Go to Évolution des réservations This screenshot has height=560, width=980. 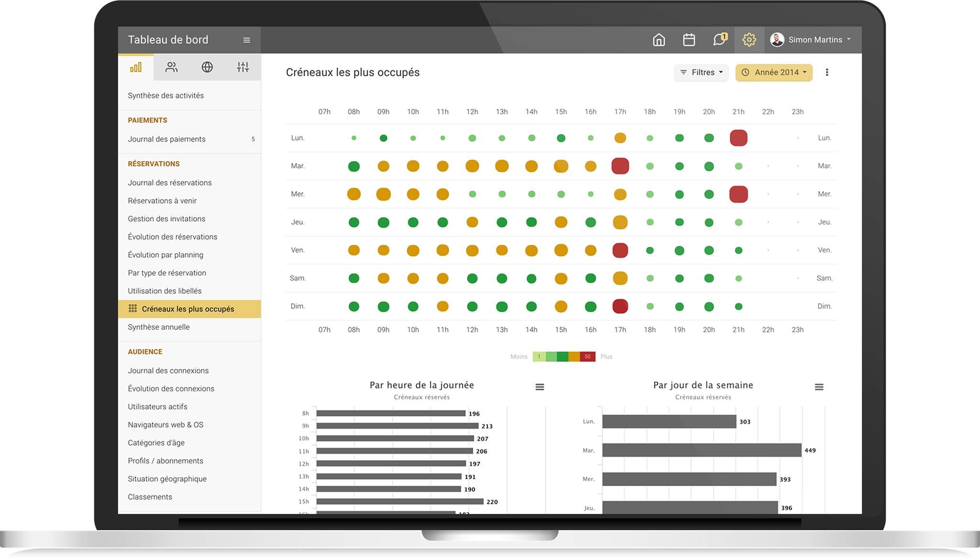pos(172,237)
